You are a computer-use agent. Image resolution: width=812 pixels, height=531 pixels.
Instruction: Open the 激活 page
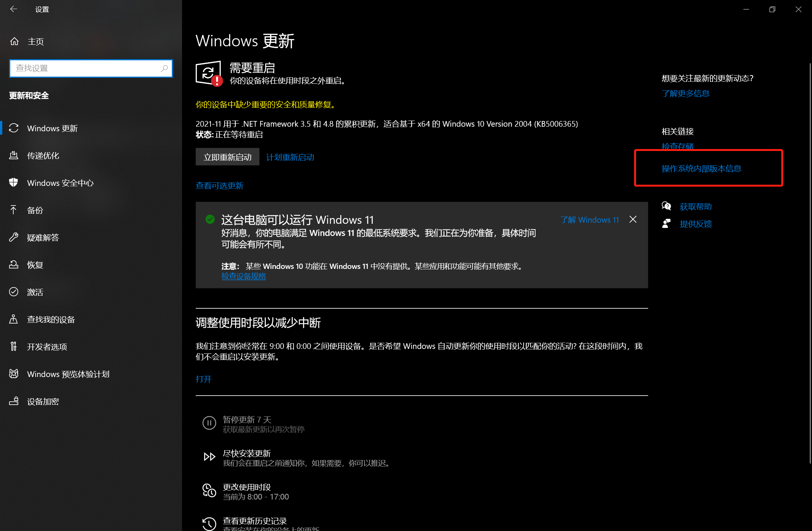point(34,292)
